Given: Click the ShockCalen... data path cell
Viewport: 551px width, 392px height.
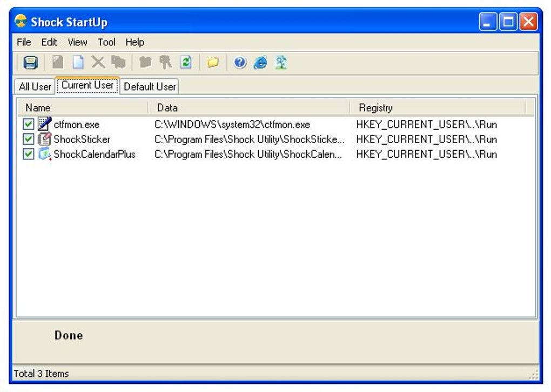Looking at the screenshot, I should 248,154.
